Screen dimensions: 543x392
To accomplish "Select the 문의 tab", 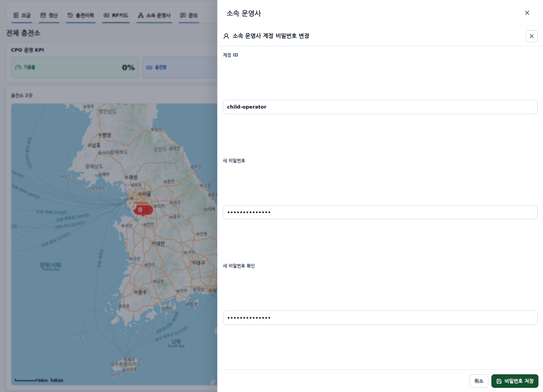I will coord(189,15).
